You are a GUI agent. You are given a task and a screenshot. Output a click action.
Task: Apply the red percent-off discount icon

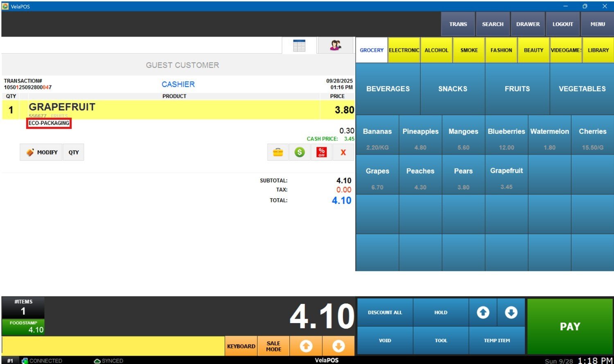click(321, 153)
